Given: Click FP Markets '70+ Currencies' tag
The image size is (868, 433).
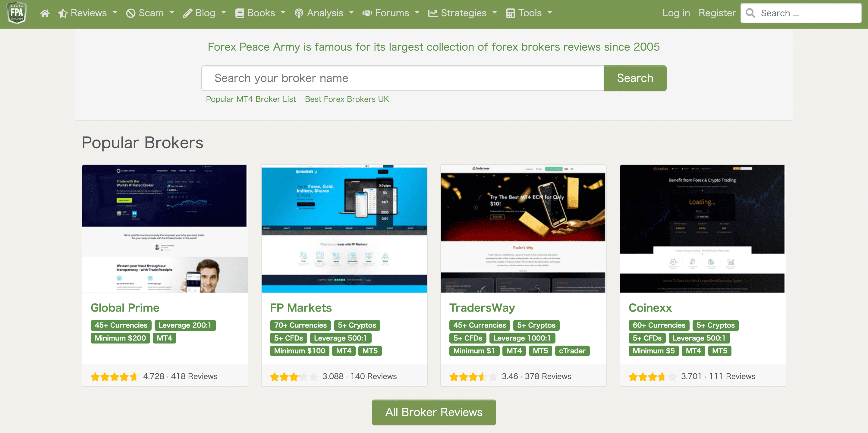Looking at the screenshot, I should tap(300, 325).
